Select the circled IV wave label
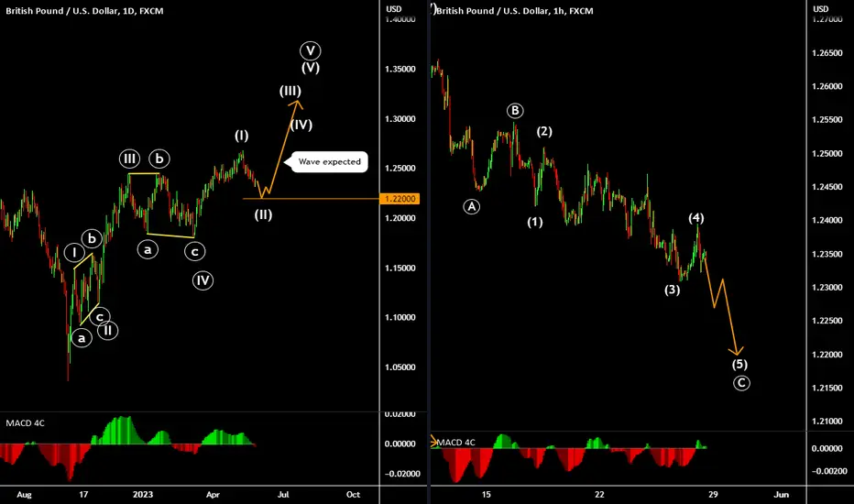Viewport: 854px width, 504px height. [203, 280]
